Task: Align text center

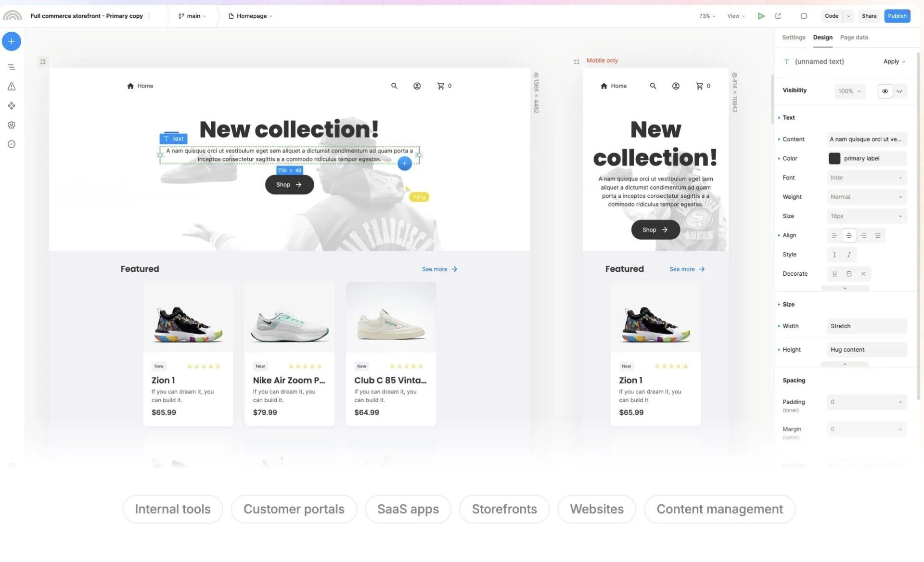Action: click(849, 235)
